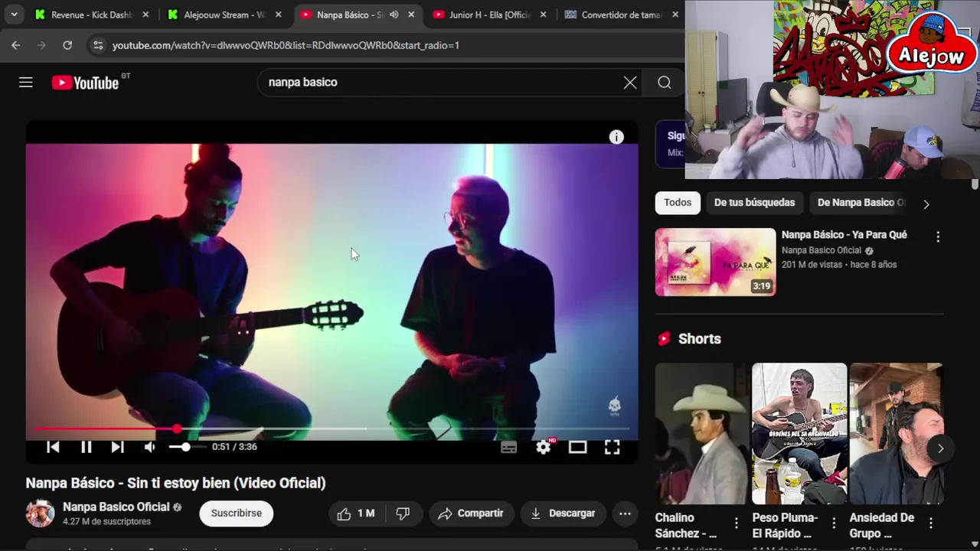
Task: Open the Chalino Sánchez short
Action: (x=702, y=433)
